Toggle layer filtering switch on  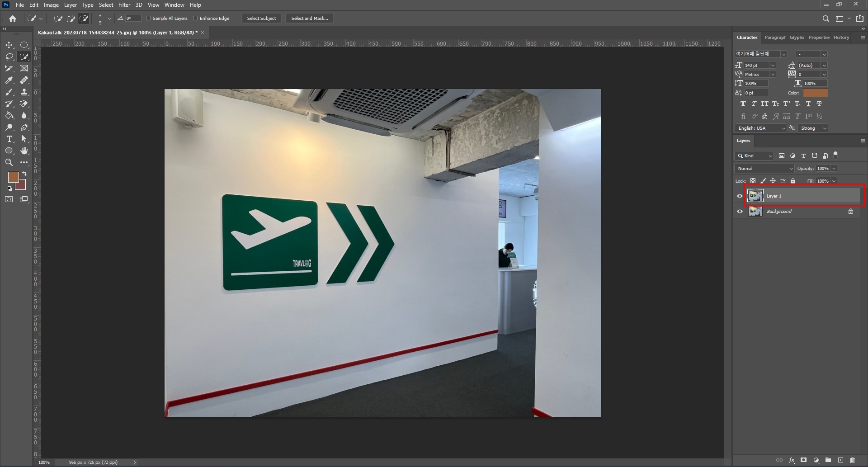click(835, 155)
